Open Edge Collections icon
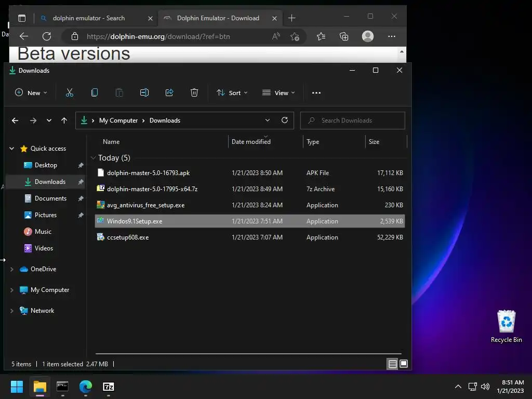Image resolution: width=532 pixels, height=399 pixels. [x=344, y=36]
